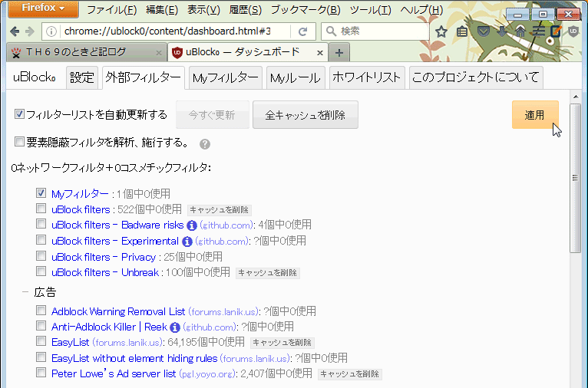Open the downloads arrow icon
588x388 pixels.
502,31
